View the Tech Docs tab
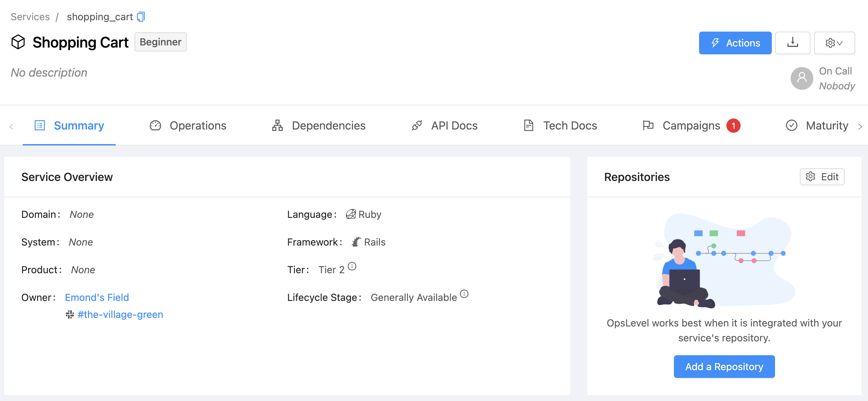The height and width of the screenshot is (401, 868). pos(561,126)
